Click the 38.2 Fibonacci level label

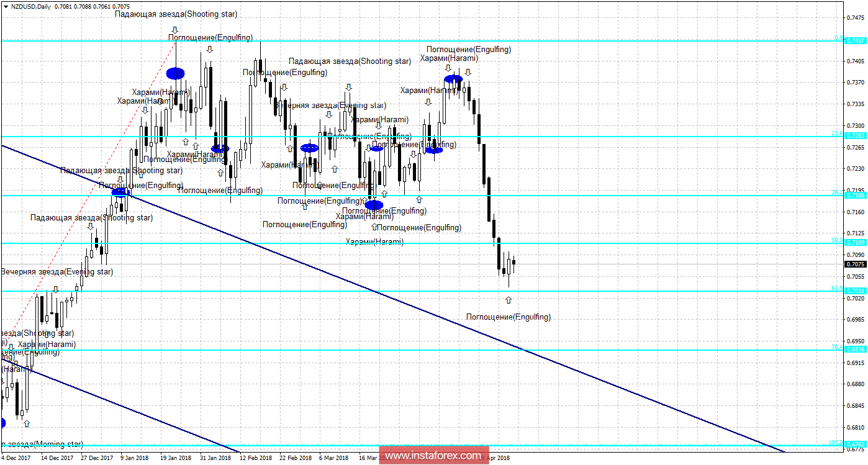[x=837, y=192]
